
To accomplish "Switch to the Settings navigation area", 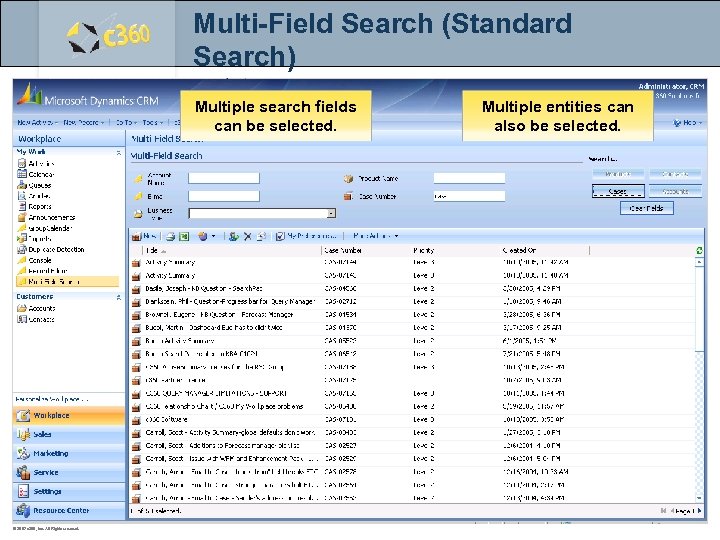I will pos(69,491).
